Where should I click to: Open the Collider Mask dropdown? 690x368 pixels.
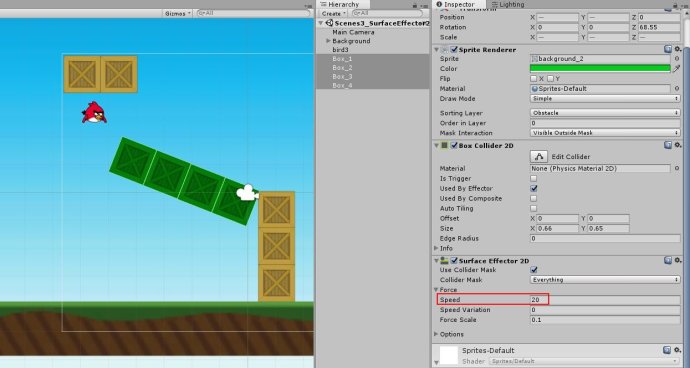tap(605, 280)
